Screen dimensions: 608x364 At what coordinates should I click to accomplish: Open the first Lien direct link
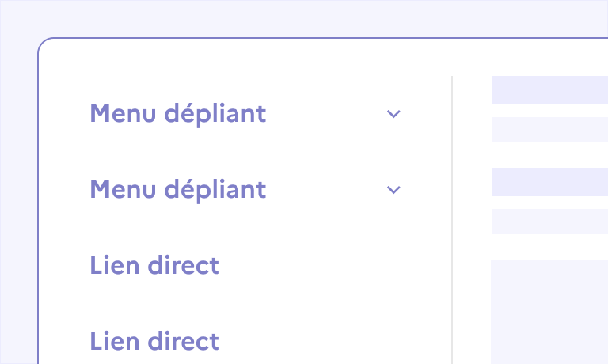pyautogui.click(x=154, y=266)
